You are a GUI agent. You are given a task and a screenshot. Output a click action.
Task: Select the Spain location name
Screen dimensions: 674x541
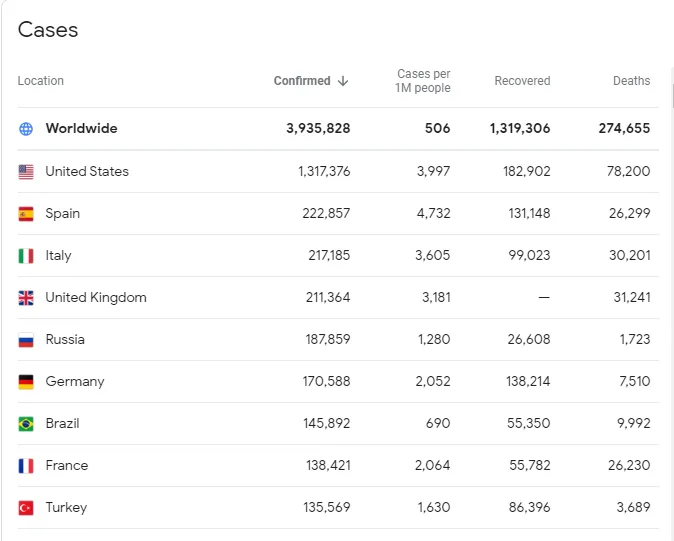63,213
